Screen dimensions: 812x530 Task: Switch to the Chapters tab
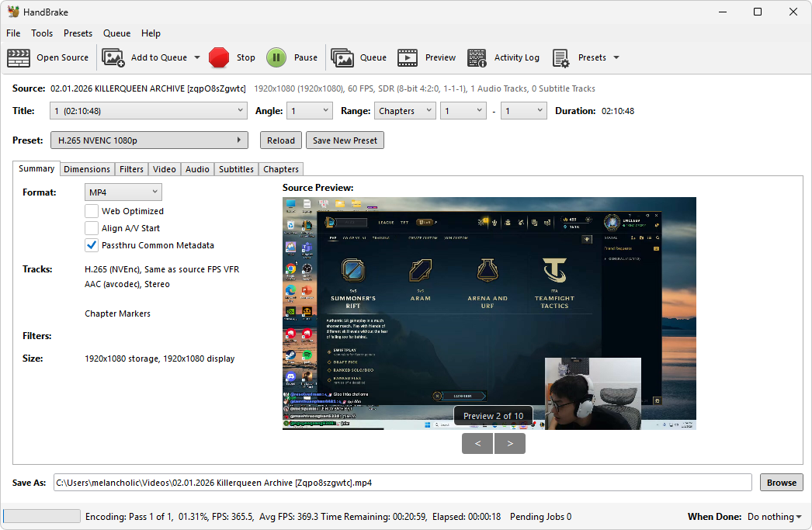point(281,169)
